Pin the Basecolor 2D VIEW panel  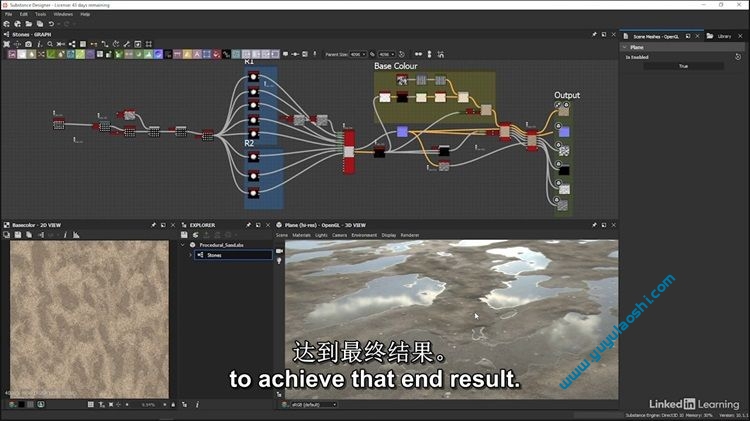pyautogui.click(x=154, y=225)
